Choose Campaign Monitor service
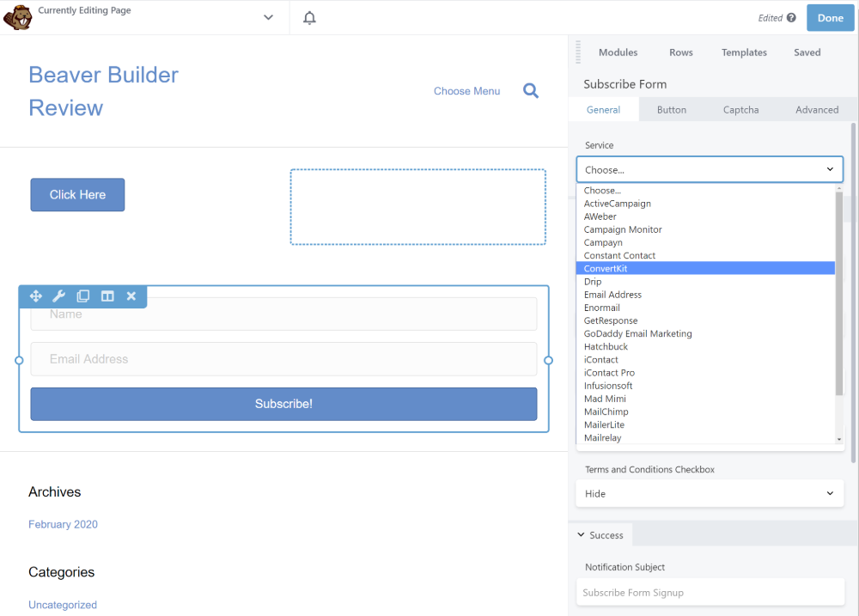This screenshot has height=616, width=859. coord(705,229)
